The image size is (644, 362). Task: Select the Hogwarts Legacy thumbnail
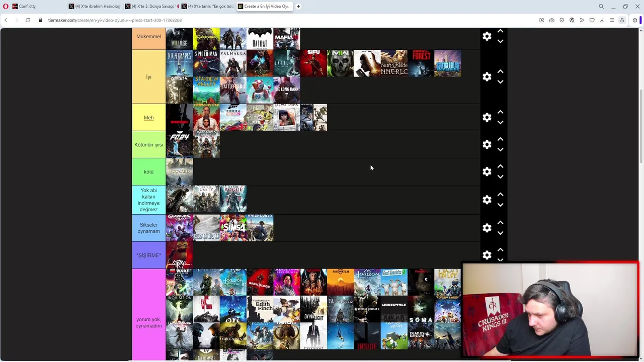pos(180,171)
